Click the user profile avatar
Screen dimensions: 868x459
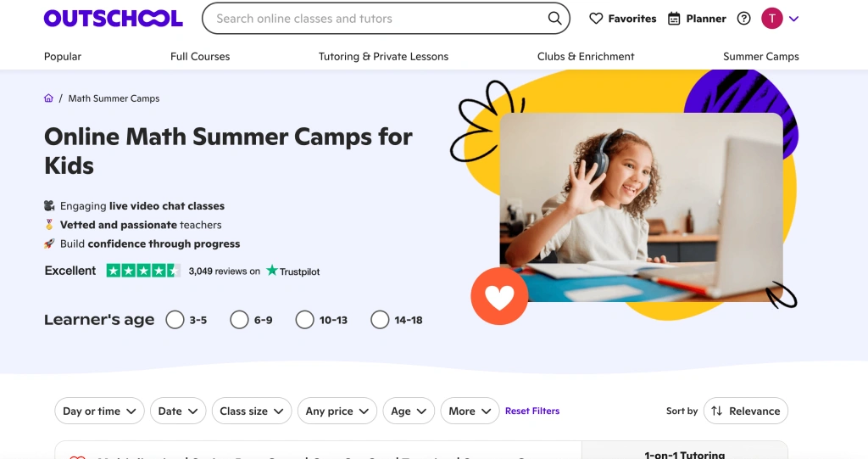(x=772, y=19)
